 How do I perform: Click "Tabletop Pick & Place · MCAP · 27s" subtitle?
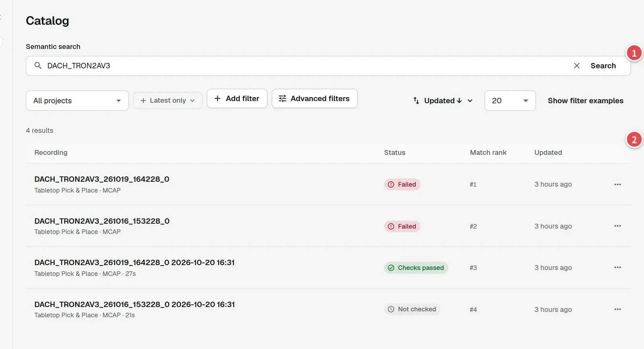(x=85, y=274)
